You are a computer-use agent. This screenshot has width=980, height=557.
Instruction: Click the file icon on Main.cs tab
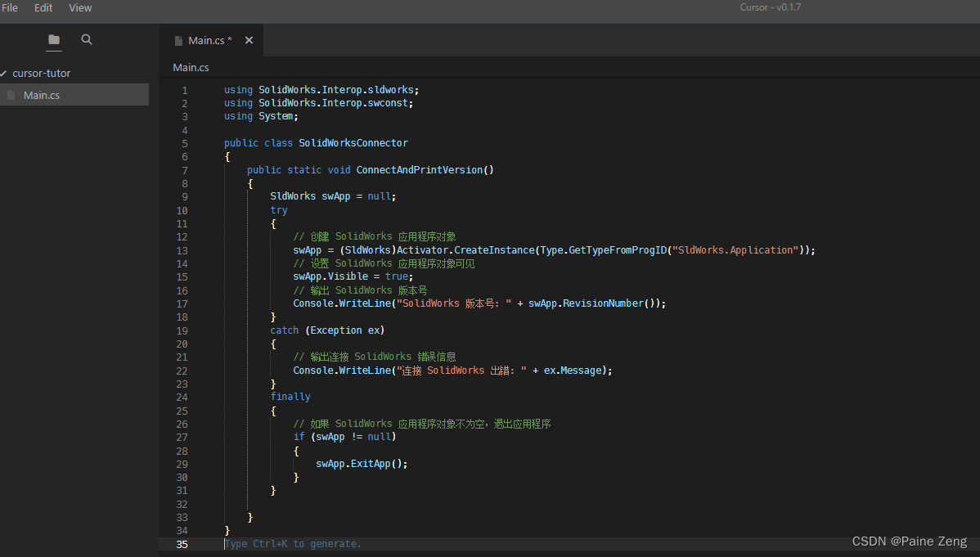tap(179, 41)
